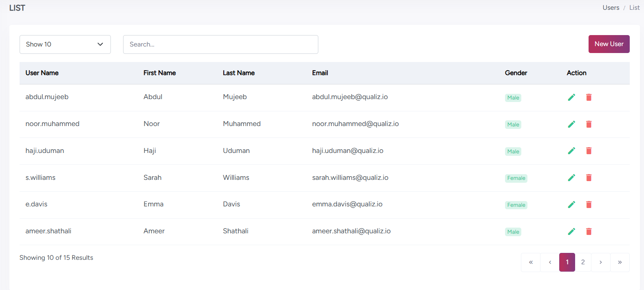Edit the abdul.mujeeb user with pencil icon

click(571, 97)
